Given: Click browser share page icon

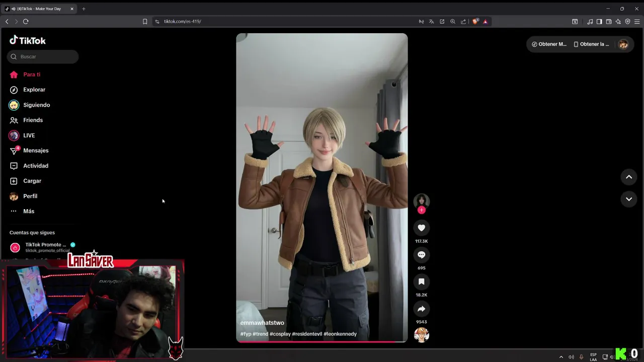Looking at the screenshot, I should (463, 22).
